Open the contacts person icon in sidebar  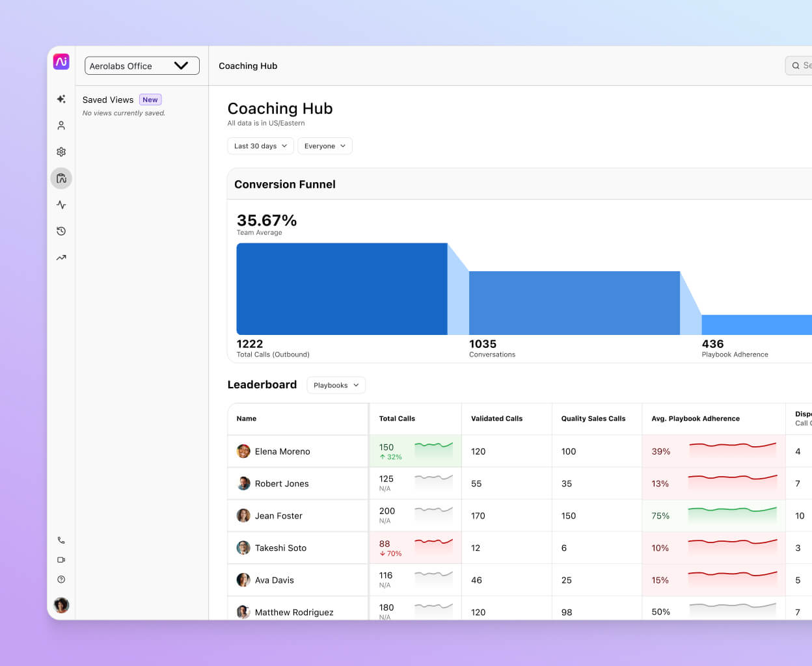pyautogui.click(x=61, y=125)
